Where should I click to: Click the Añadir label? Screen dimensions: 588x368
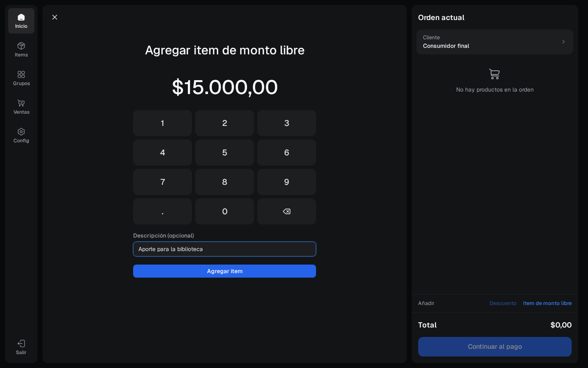click(426, 303)
